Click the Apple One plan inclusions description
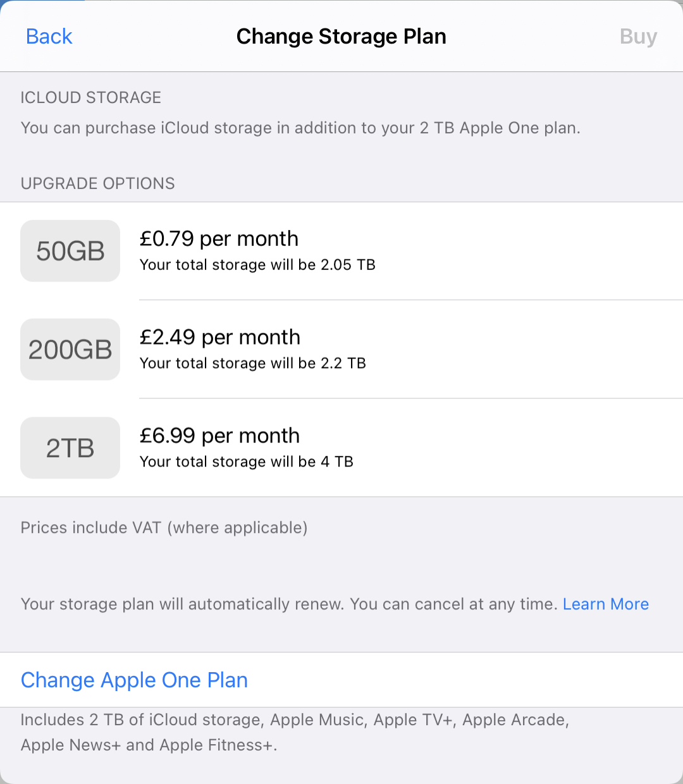 point(295,732)
